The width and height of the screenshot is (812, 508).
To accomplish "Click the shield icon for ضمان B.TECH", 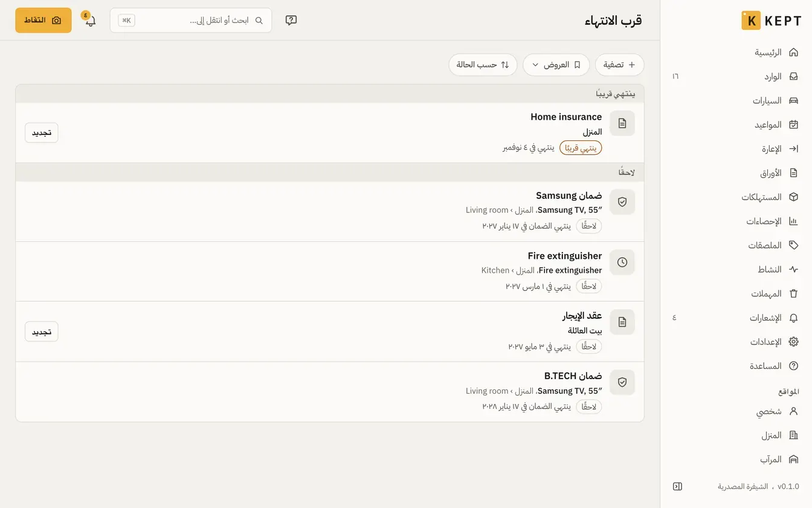I will pos(622,382).
